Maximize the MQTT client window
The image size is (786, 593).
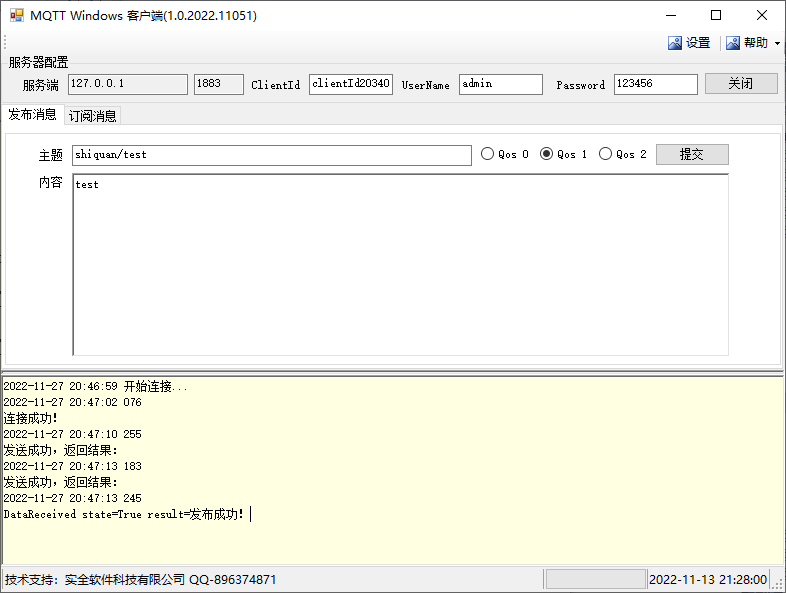pyautogui.click(x=716, y=16)
